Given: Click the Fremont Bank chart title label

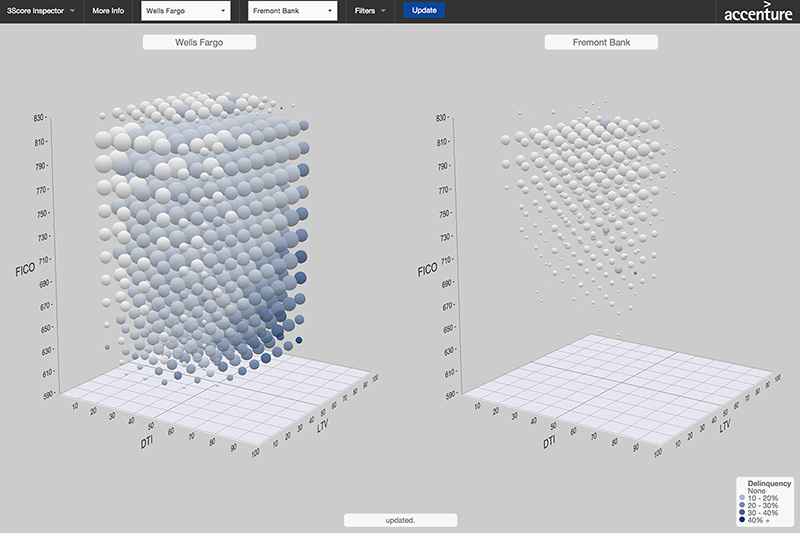Looking at the screenshot, I should tap(601, 43).
